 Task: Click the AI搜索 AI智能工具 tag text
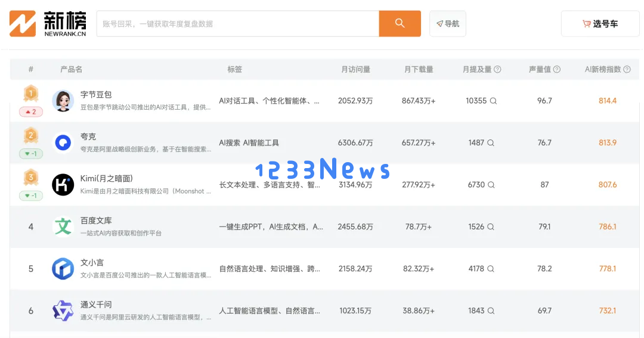tap(249, 143)
